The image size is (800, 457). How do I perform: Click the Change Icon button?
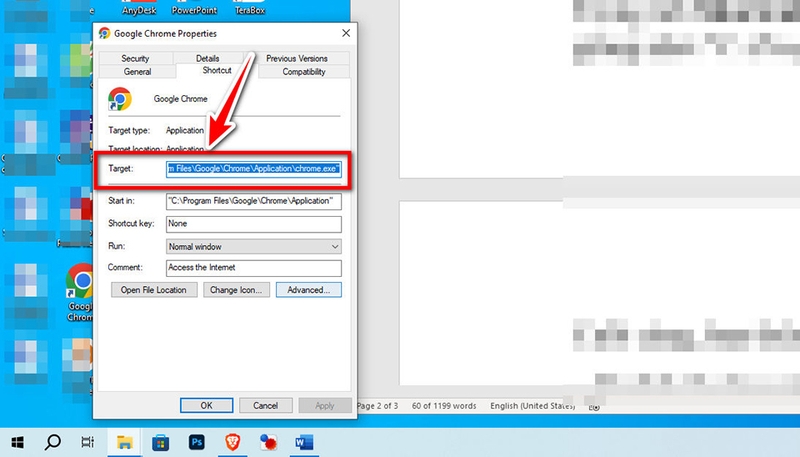point(236,290)
